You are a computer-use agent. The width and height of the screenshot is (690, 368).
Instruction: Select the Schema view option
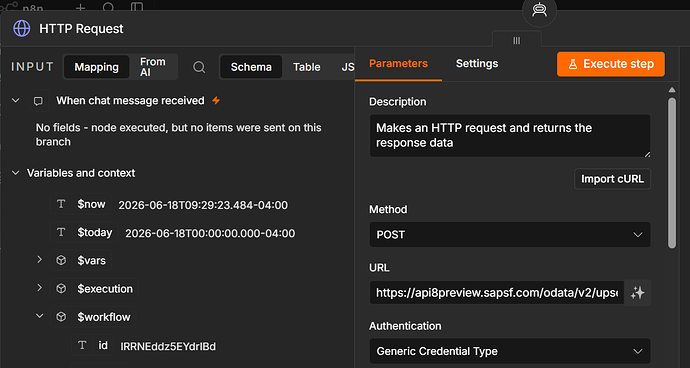(x=251, y=67)
